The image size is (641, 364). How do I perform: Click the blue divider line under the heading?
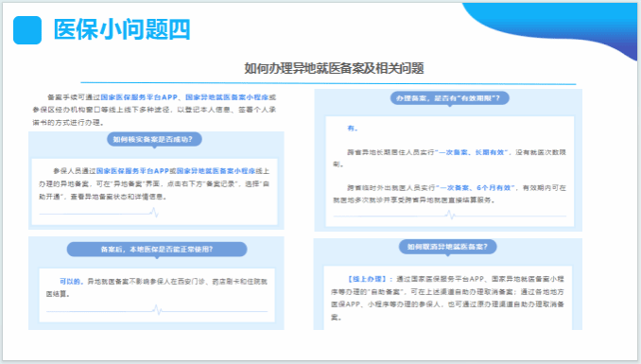pos(328,83)
